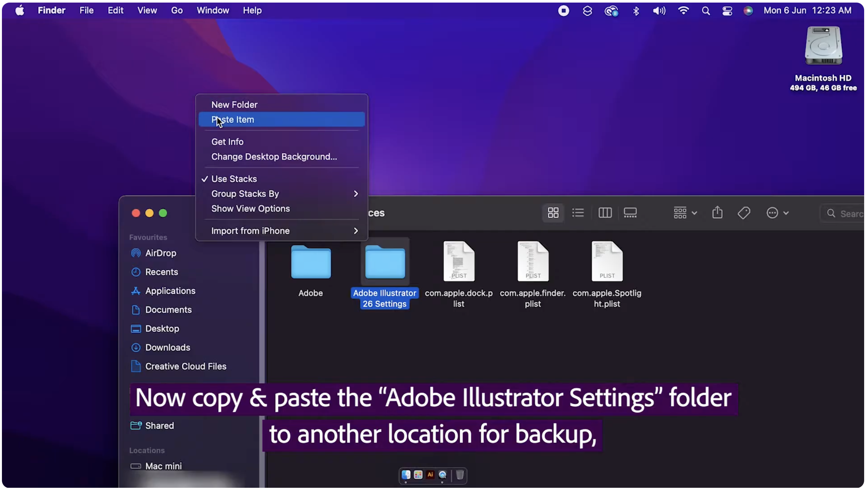
Task: Open the action ellipsis dropdown menu
Action: tap(777, 213)
